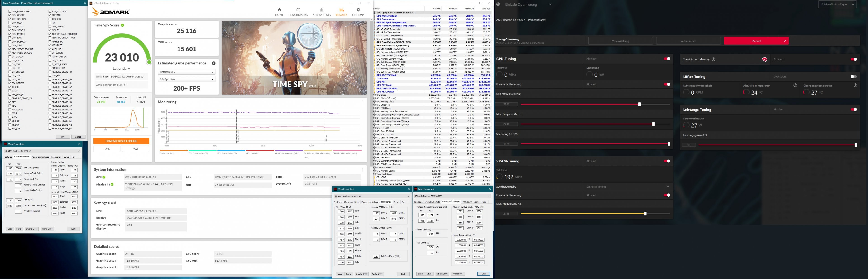
Task: Open the Options gear icon
Action: click(358, 10)
